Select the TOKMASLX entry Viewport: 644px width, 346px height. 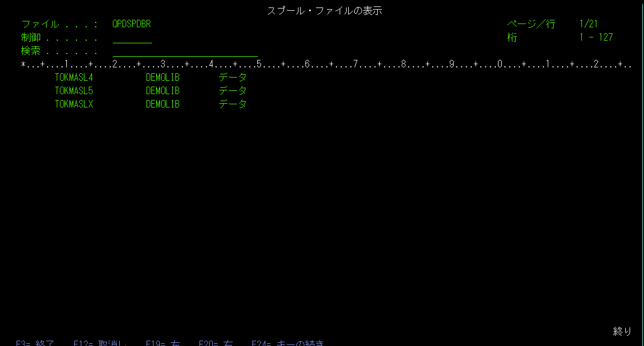click(74, 104)
